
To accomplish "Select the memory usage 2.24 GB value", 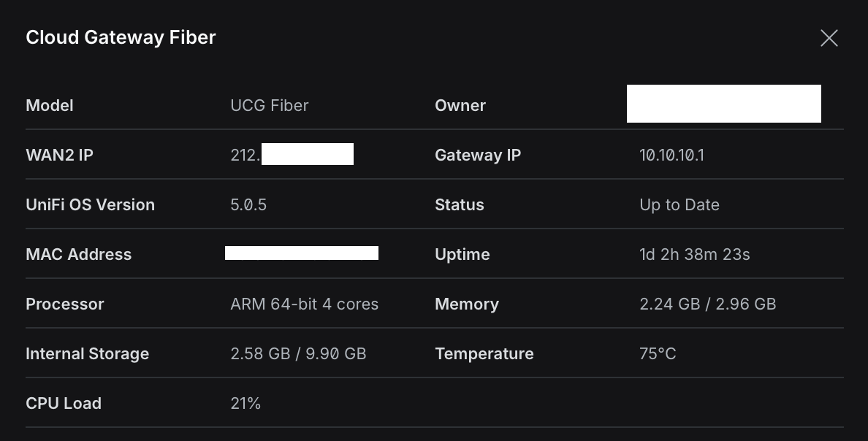I will click(669, 304).
